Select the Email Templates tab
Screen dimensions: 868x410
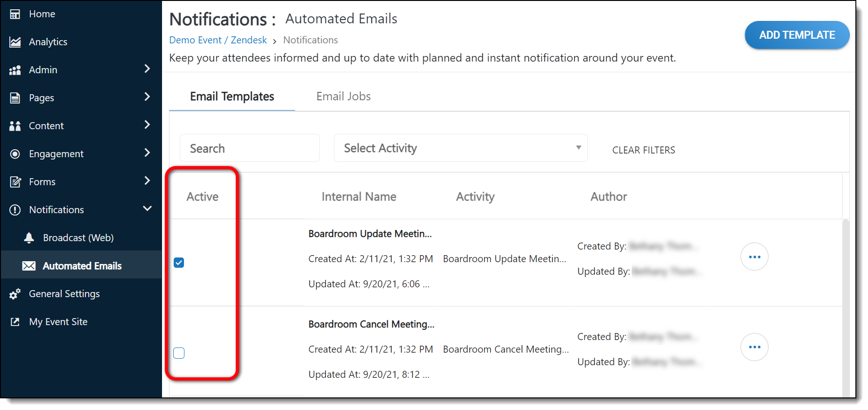pos(232,97)
